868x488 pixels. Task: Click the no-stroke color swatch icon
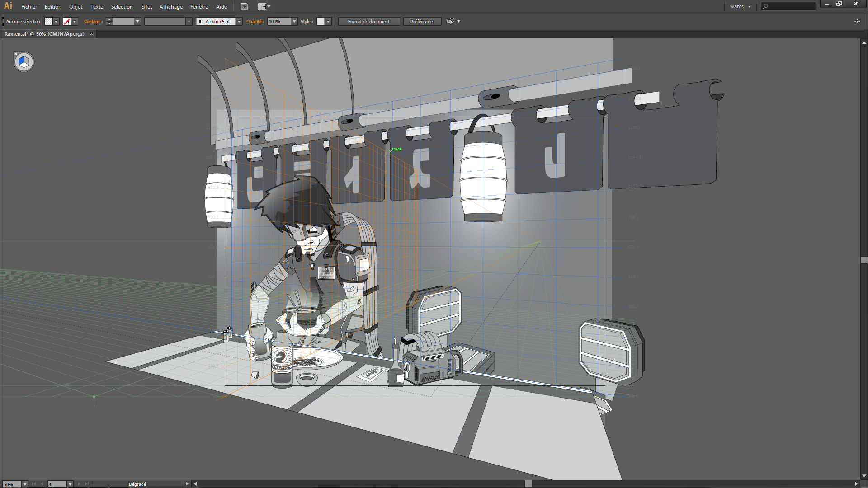(67, 22)
